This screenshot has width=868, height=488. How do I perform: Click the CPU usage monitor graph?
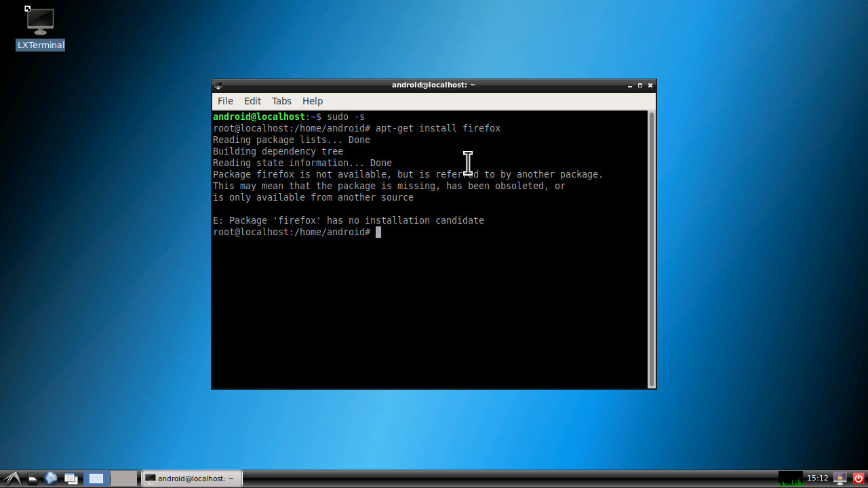[x=790, y=479]
